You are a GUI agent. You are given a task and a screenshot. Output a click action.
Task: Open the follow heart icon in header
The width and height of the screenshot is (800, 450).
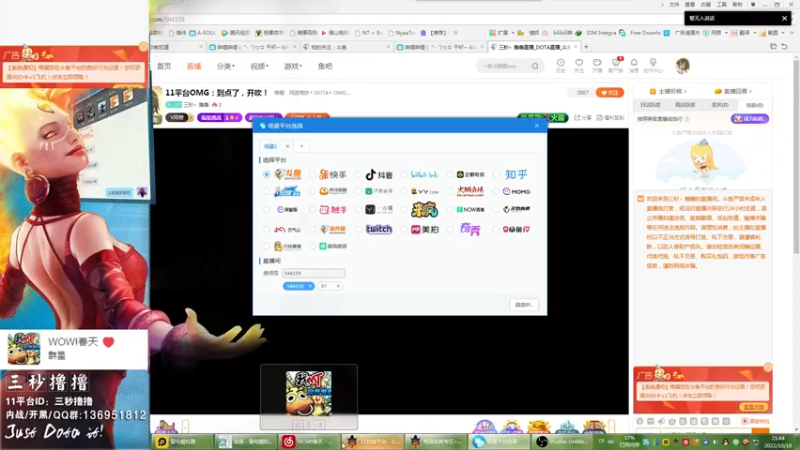tap(579, 65)
